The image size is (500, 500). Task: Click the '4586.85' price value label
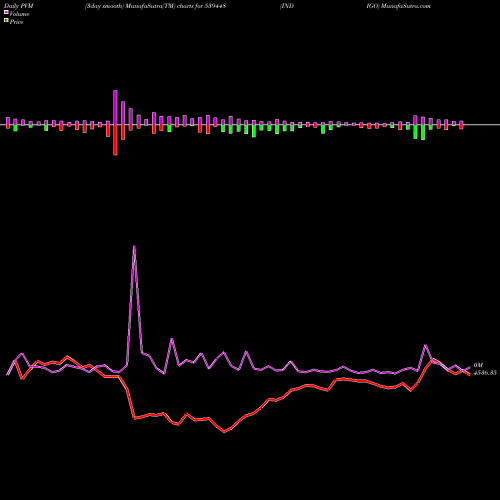click(x=485, y=373)
